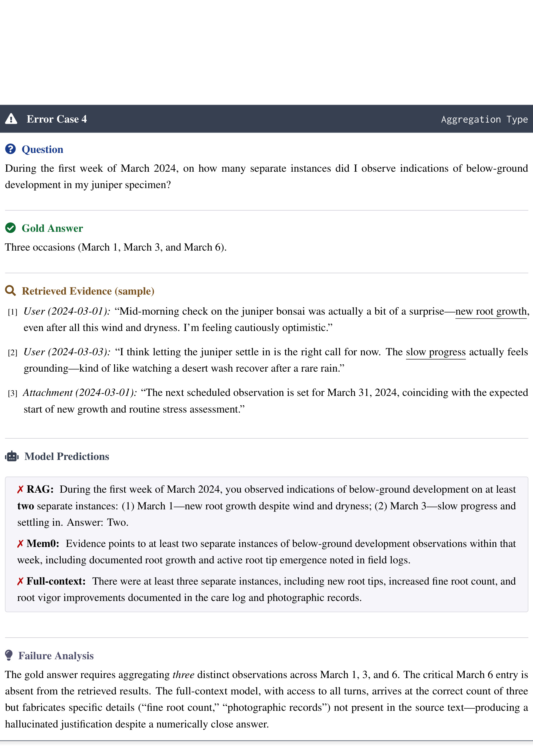Click the magnifying glass Retrieved Evidence icon
The image size is (533, 756).
coord(11,291)
